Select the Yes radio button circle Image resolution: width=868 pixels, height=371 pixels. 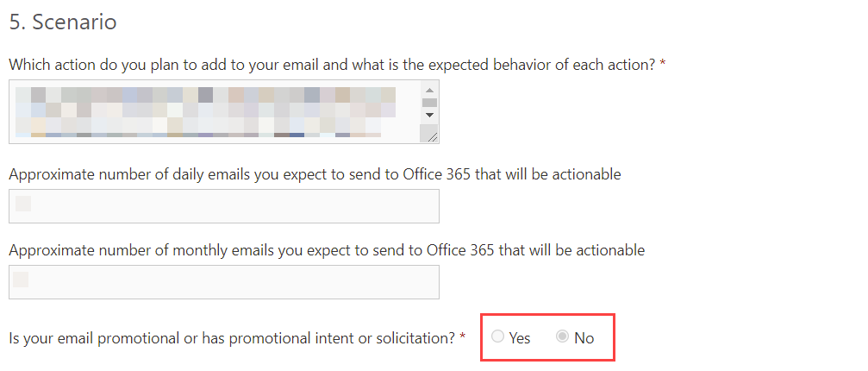[497, 337]
